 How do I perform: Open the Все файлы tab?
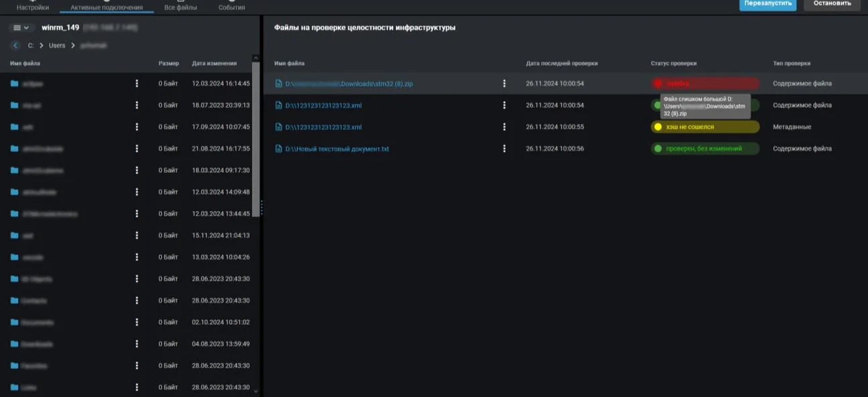(181, 7)
